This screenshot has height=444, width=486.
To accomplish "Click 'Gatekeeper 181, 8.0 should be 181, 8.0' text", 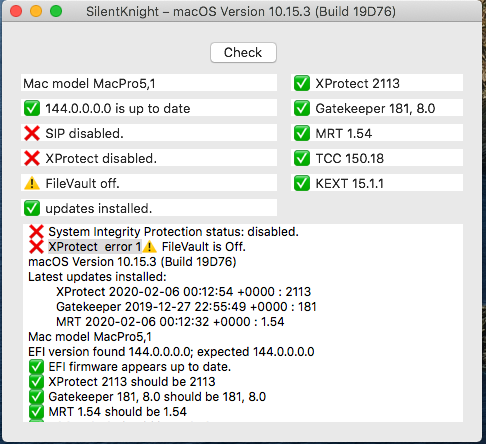I will [x=157, y=397].
